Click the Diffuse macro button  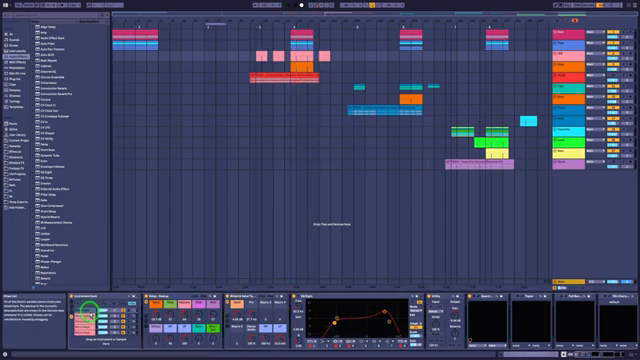click(x=156, y=328)
